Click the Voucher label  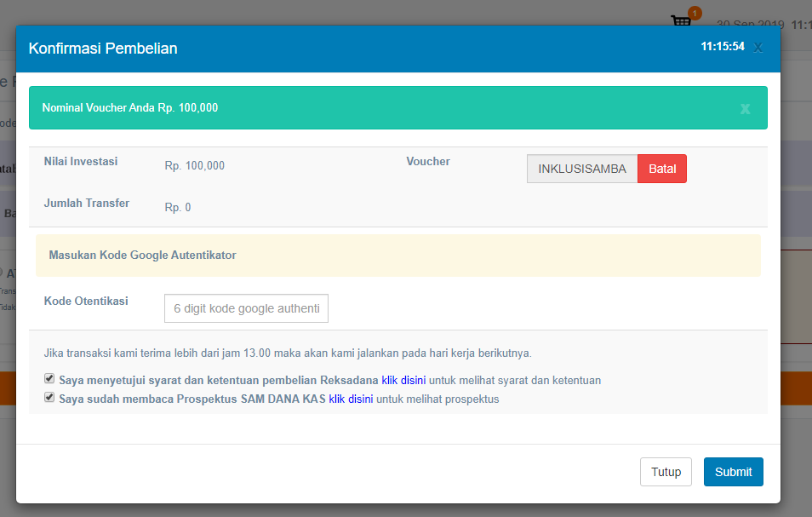tap(428, 162)
